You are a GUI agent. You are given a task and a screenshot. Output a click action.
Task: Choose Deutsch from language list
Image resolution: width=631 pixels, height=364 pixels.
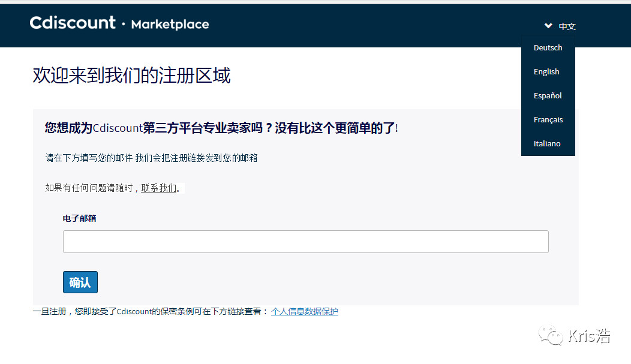tap(548, 47)
